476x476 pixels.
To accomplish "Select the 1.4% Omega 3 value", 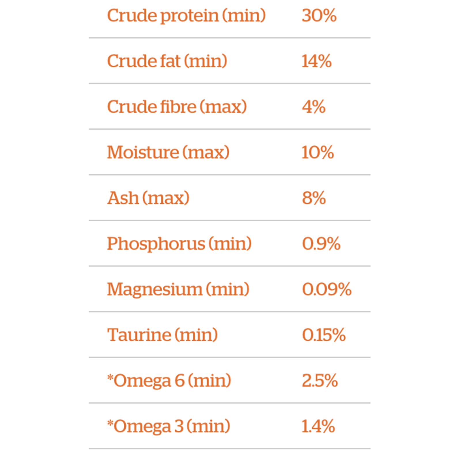I will [x=318, y=426].
